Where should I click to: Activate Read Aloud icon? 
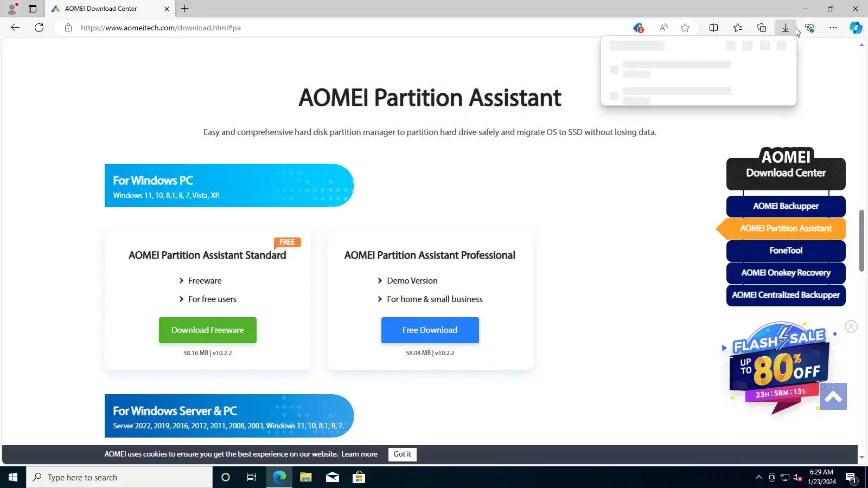[x=663, y=28]
